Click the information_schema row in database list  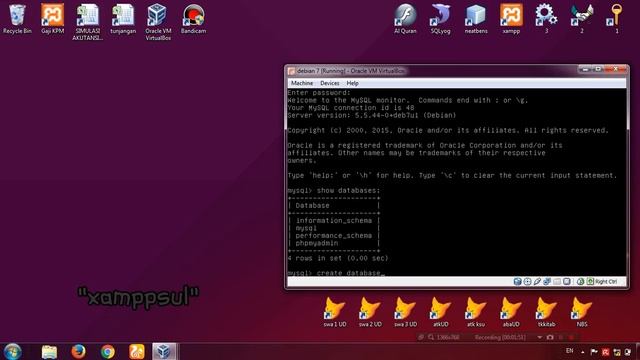tap(333, 221)
